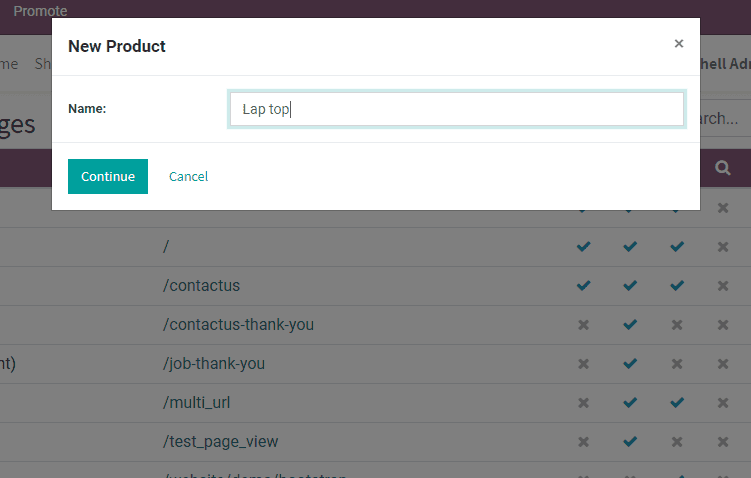Click the third checkmark in /multi_url row
Viewport: 751px width, 478px height.
pyautogui.click(x=677, y=403)
